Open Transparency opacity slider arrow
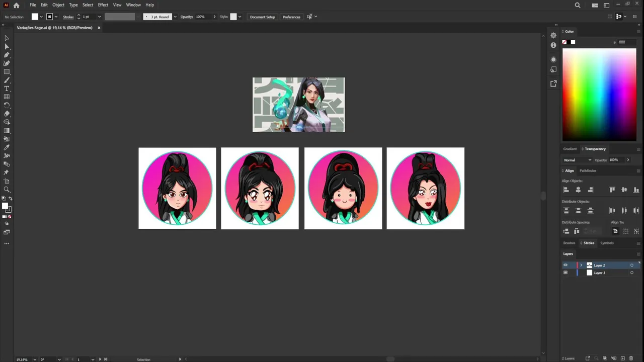 [x=628, y=160]
